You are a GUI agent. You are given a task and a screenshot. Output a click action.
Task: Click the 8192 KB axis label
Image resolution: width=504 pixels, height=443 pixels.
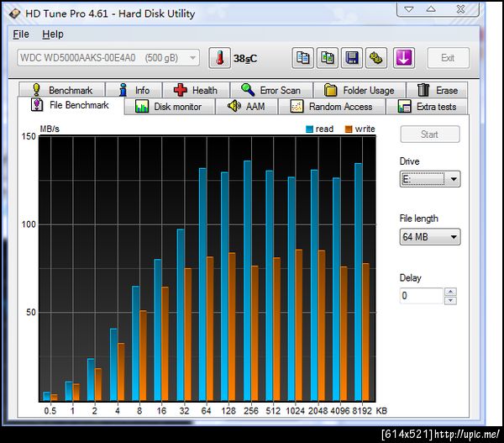(362, 411)
